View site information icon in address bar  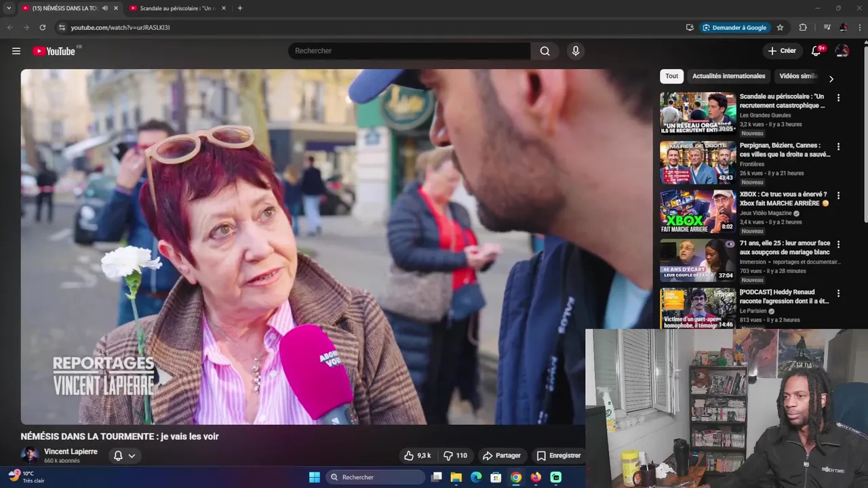[62, 27]
